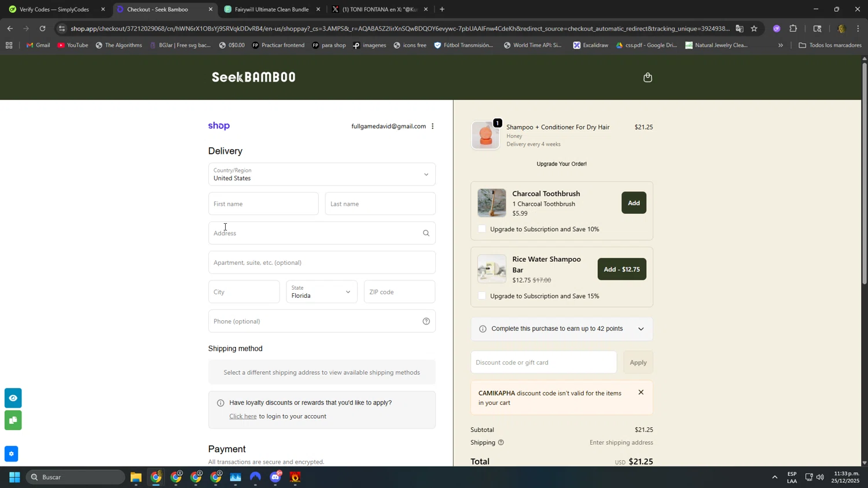868x488 pixels.
Task: Open a new browser tab
Action: tap(442, 9)
